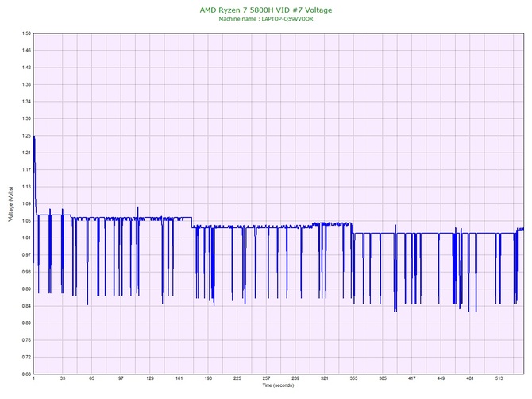
Task: Click the x-axis tick label 1
Action: pyautogui.click(x=33, y=378)
